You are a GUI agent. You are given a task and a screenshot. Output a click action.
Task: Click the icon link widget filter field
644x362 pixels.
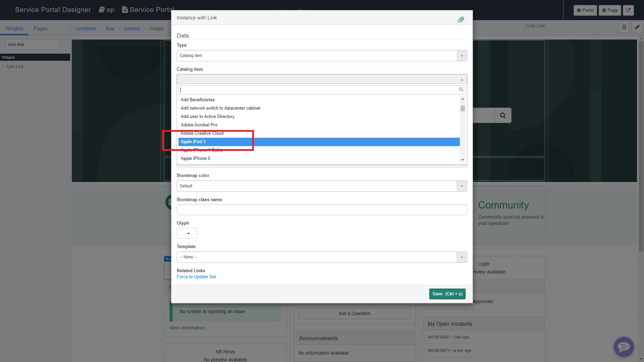tap(32, 44)
